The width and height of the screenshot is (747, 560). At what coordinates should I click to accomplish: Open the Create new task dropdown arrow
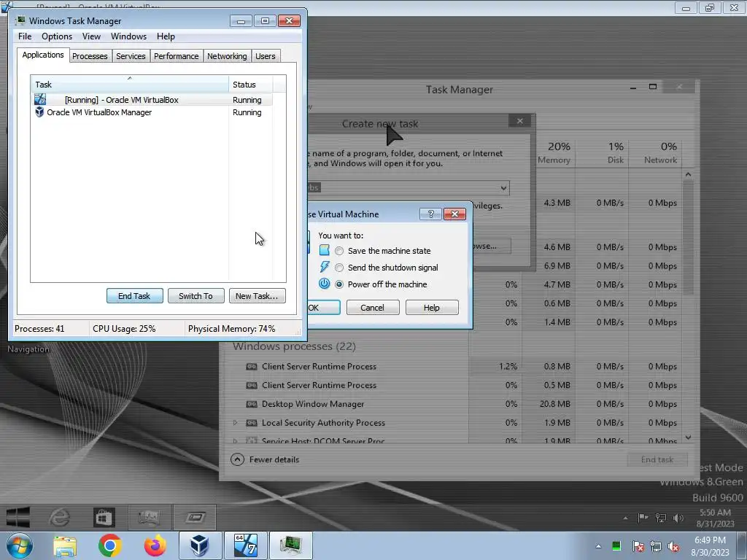click(503, 187)
